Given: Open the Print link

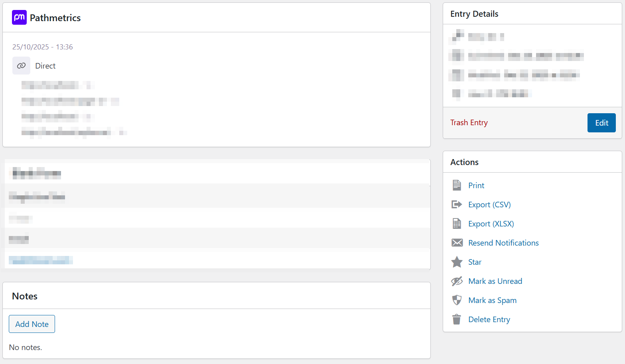Looking at the screenshot, I should [x=476, y=185].
